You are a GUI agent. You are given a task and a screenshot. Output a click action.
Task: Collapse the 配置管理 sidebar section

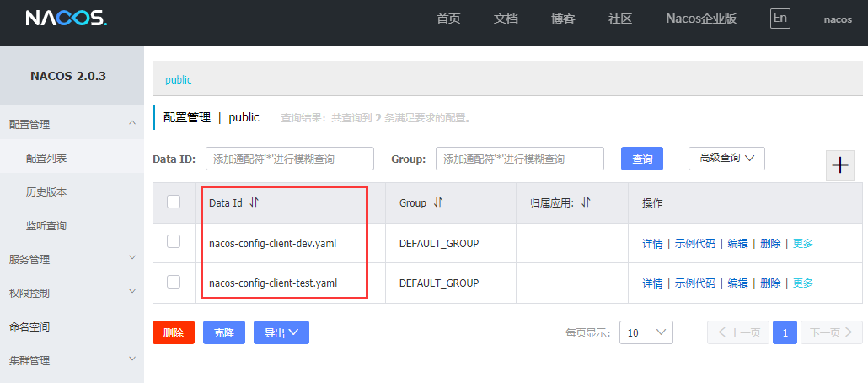click(72, 125)
